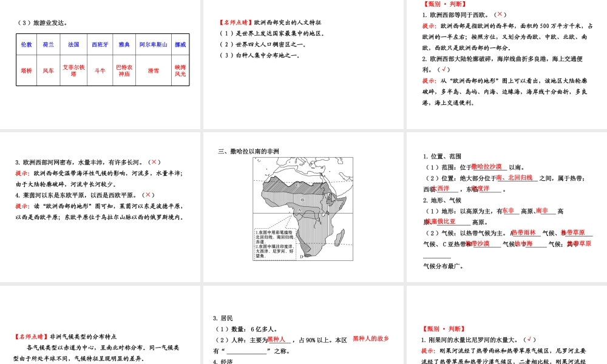Click the line （3）旅游业发达

[43, 23]
